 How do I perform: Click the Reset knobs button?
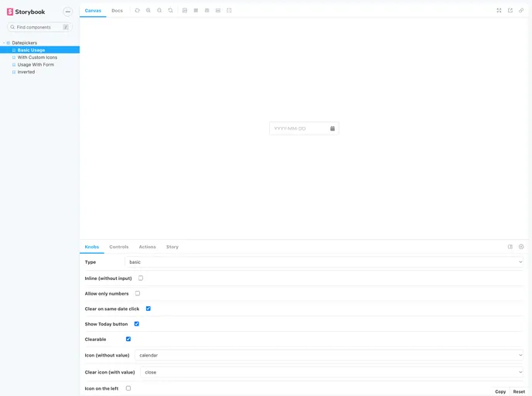pos(519,391)
